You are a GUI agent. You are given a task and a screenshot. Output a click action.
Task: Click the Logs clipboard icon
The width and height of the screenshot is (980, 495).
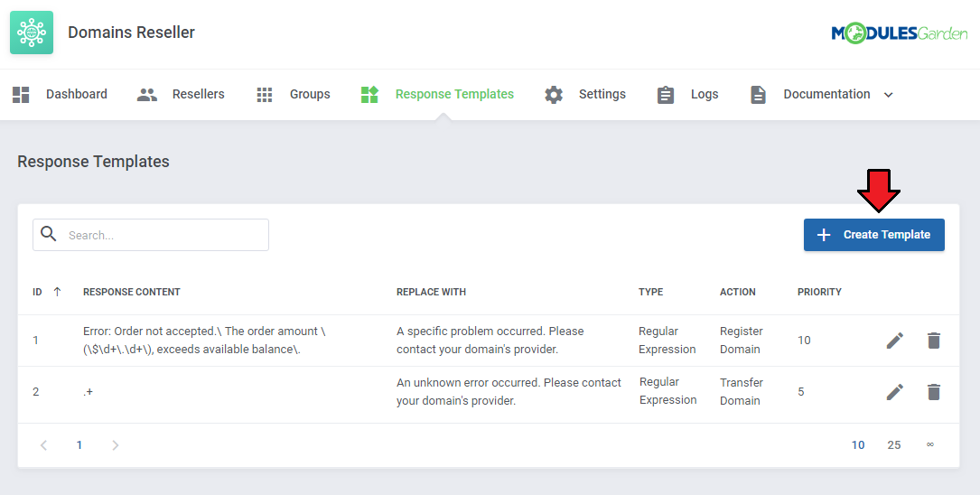(x=666, y=94)
